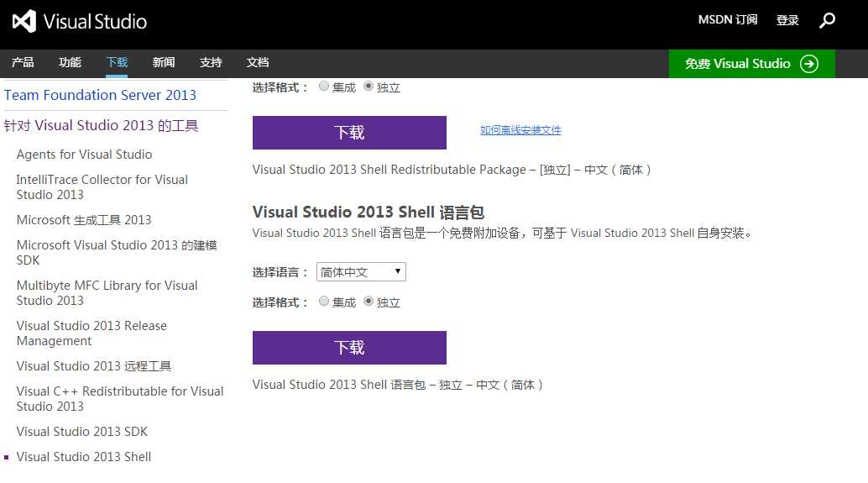Download the Shell 语言包

349,347
